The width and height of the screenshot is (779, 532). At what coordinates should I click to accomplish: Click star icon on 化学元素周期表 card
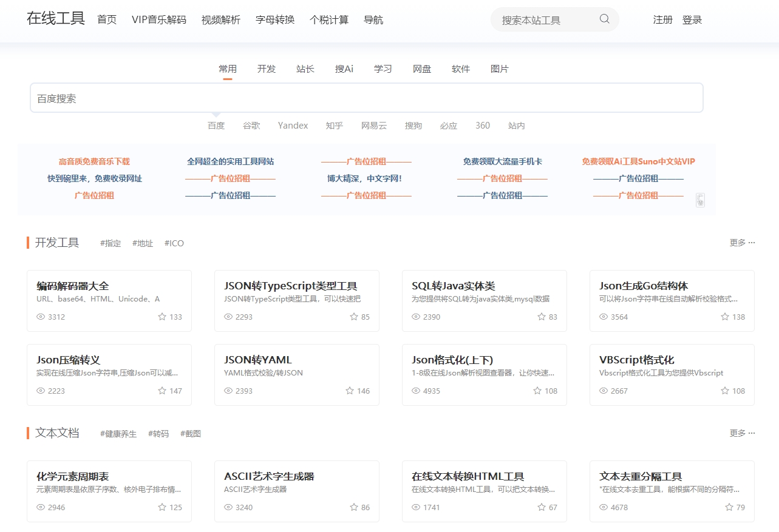click(x=162, y=507)
